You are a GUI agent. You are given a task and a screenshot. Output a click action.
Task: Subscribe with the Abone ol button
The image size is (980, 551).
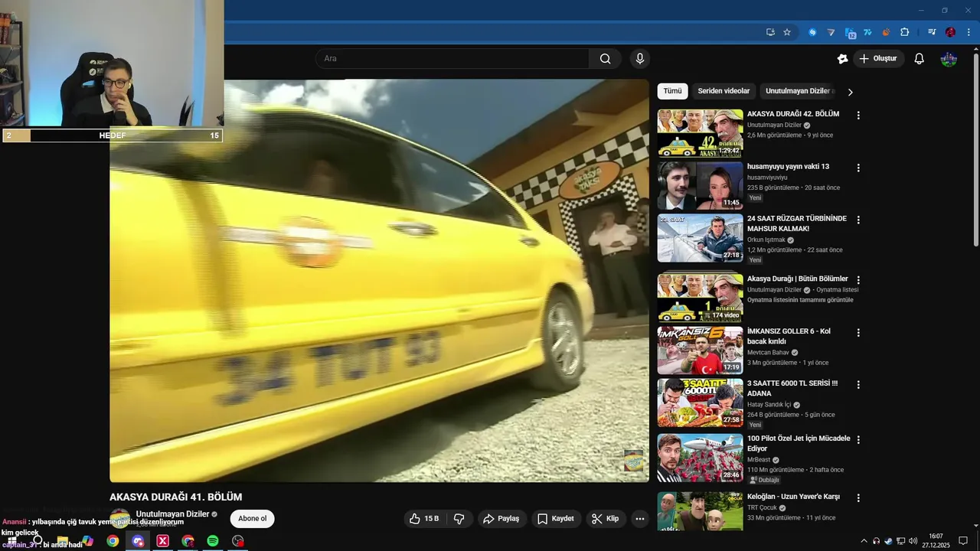[252, 519]
